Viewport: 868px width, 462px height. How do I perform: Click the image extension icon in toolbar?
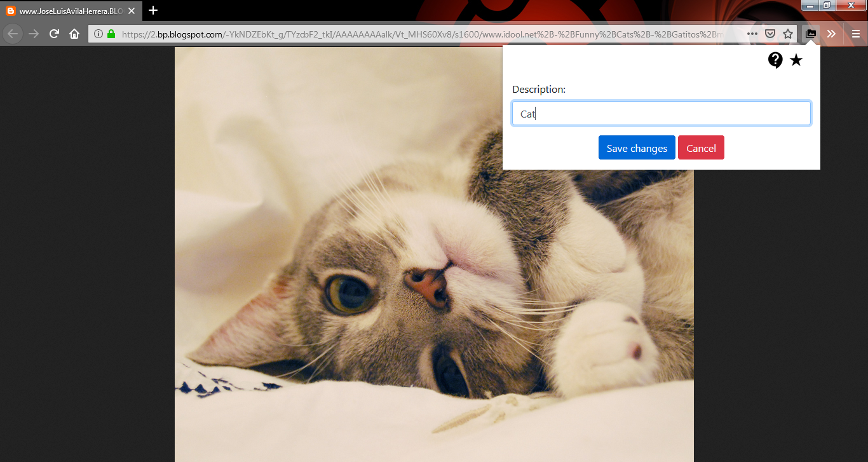(x=811, y=34)
